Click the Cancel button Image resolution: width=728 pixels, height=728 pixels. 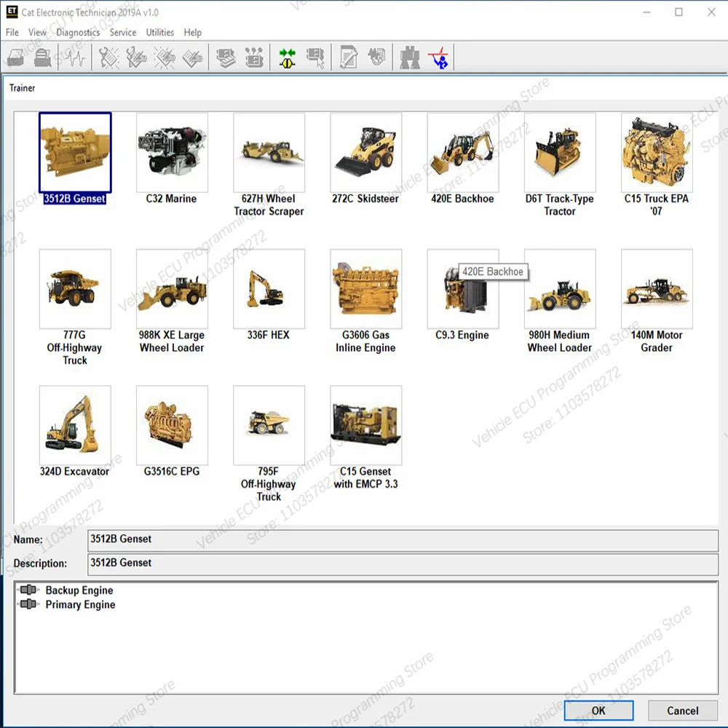pyautogui.click(x=683, y=711)
